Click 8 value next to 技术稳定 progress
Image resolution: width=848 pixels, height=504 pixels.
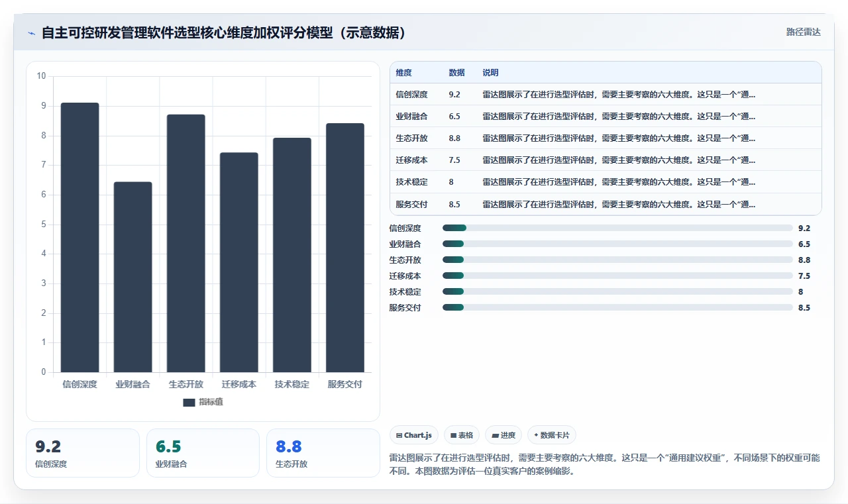click(x=801, y=292)
